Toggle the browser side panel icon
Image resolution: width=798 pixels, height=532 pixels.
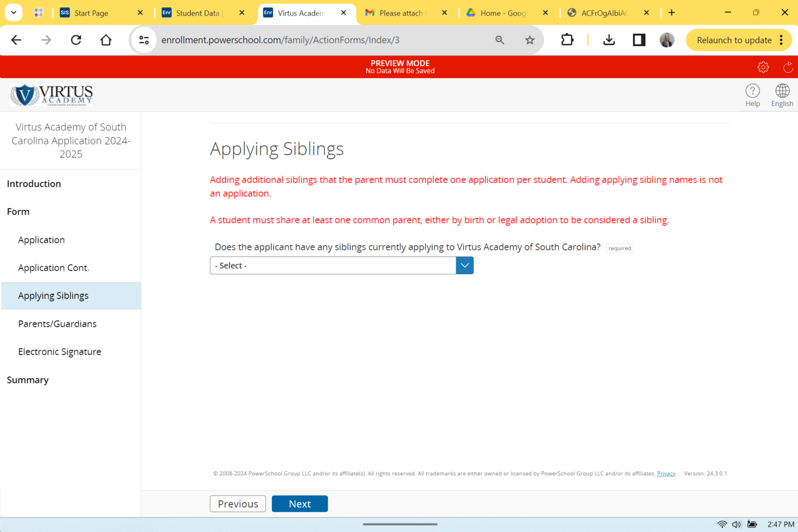(x=639, y=40)
